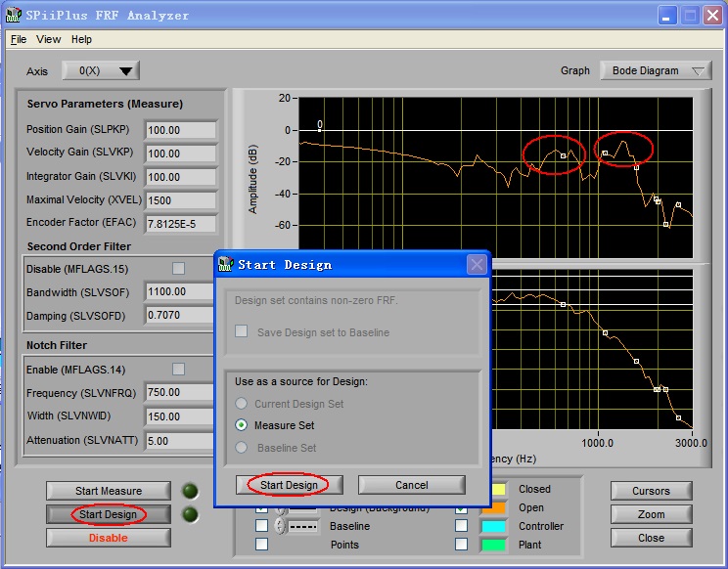728x569 pixels.
Task: Click the 'Points' legend label
Action: (344, 545)
